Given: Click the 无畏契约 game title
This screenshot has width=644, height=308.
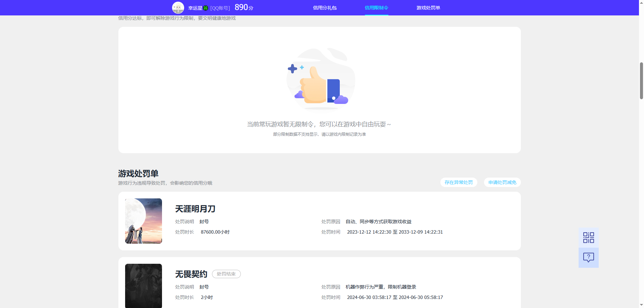Looking at the screenshot, I should (x=191, y=274).
